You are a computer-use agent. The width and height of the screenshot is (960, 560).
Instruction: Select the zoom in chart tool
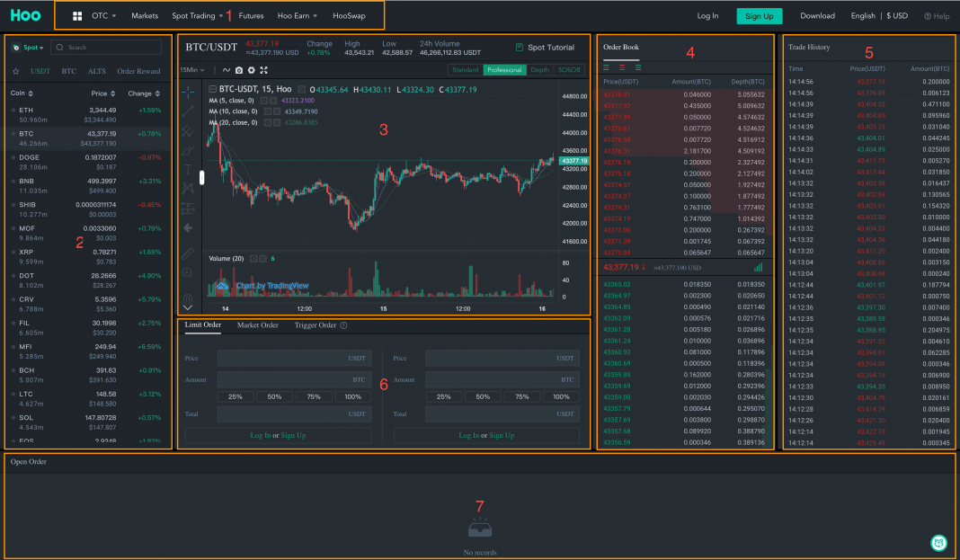(188, 273)
